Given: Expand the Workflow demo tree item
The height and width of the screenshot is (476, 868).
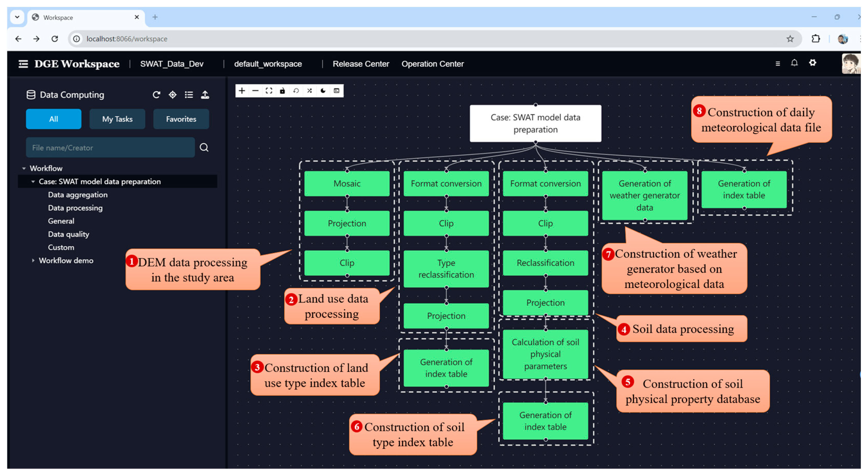Looking at the screenshot, I should click(x=33, y=260).
